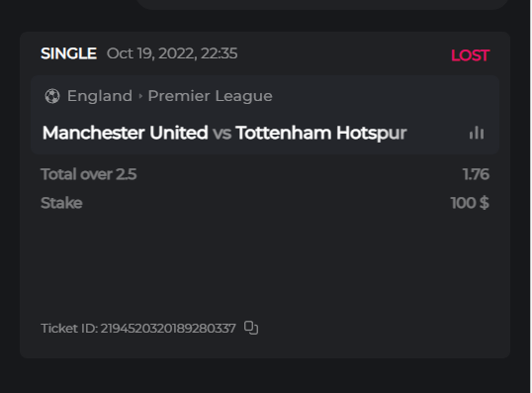
Task: Open Tottenham Hotspur team name
Action: point(321,133)
